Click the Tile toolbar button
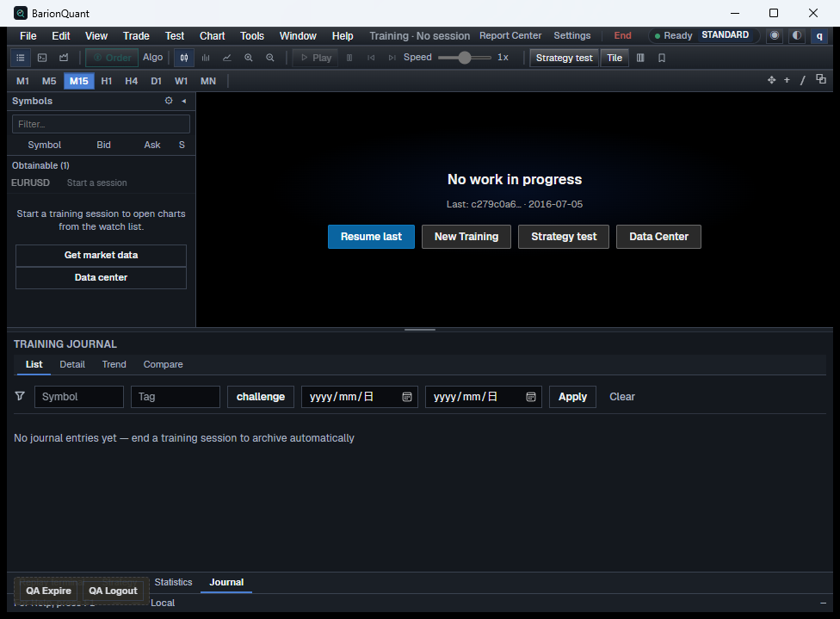Viewport: 840px width, 619px height. (x=615, y=58)
